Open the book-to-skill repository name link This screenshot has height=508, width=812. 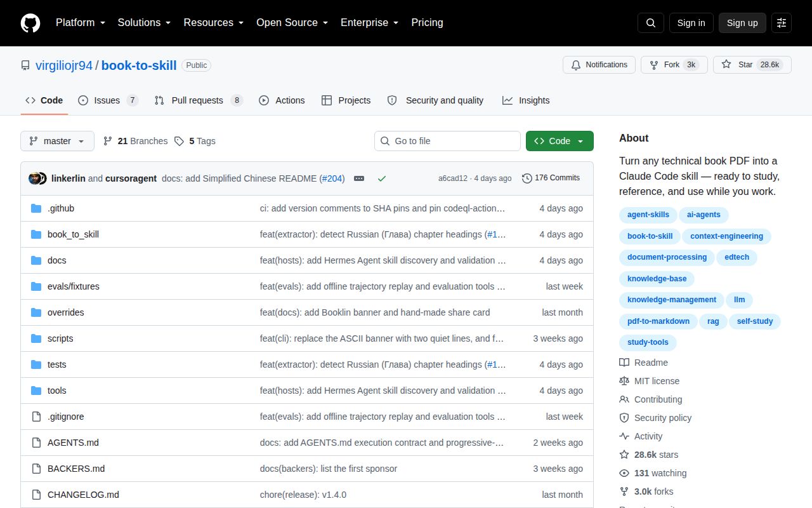pyautogui.click(x=139, y=65)
